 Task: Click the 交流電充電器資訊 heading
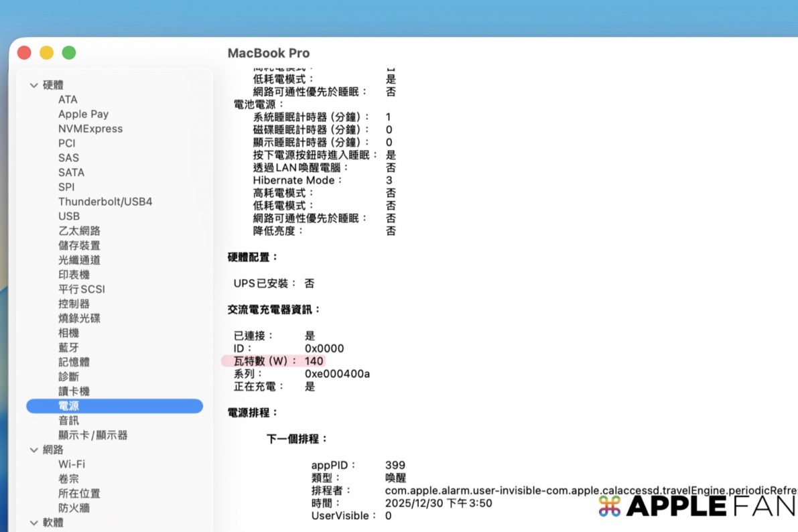273,310
